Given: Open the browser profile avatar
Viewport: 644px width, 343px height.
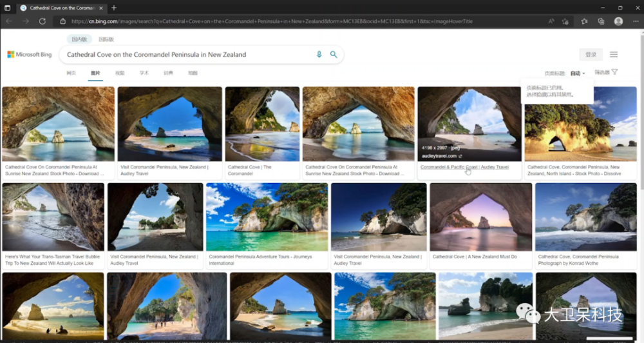Looking at the screenshot, I should tap(618, 21).
